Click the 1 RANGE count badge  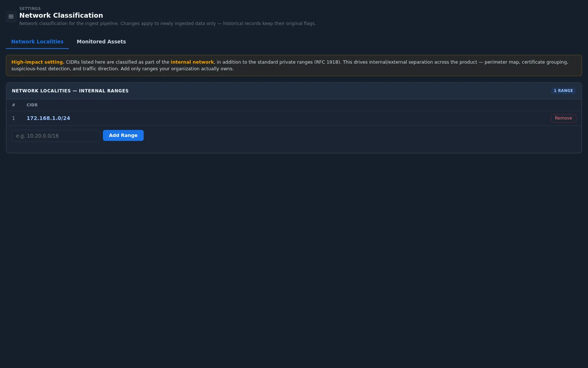563,91
